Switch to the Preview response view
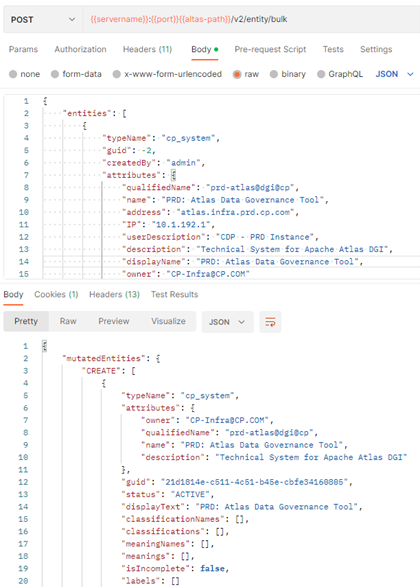This screenshot has height=587, width=420. tap(114, 321)
